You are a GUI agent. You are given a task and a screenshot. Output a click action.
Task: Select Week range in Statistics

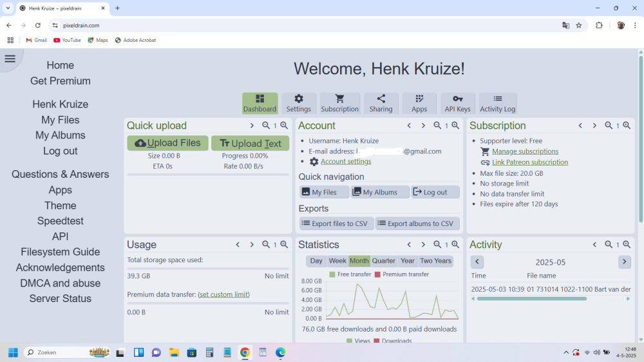337,261
